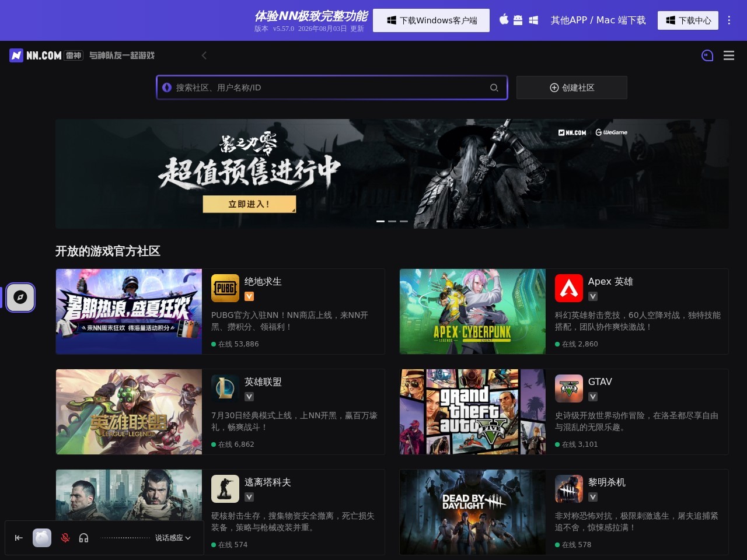Click the Apex 英雄 community title
This screenshot has height=560, width=747.
point(610,281)
